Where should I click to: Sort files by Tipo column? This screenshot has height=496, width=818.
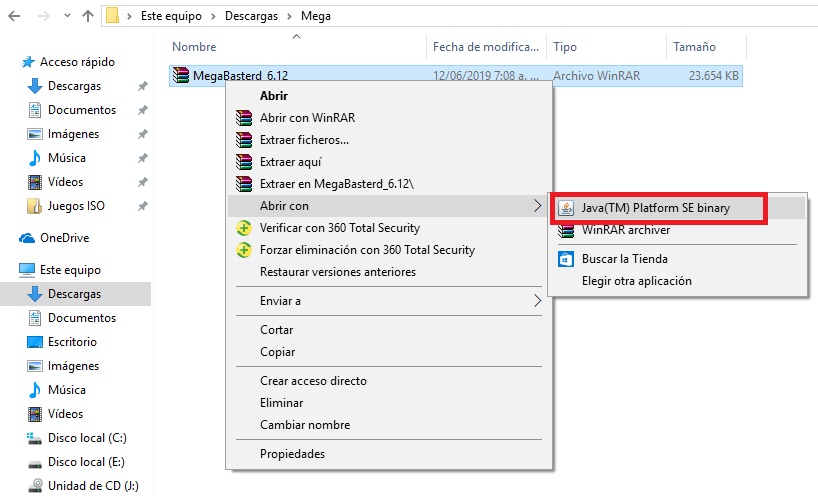(564, 47)
